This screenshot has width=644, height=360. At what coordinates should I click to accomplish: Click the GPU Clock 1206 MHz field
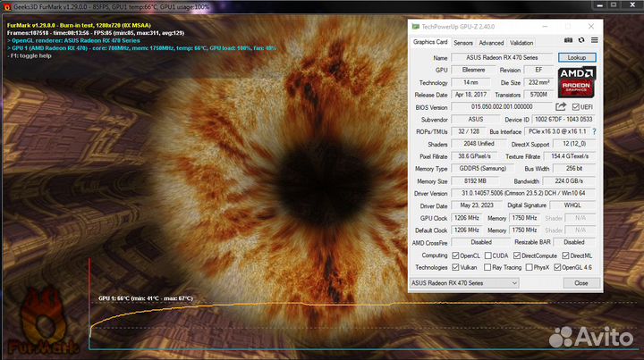467,218
